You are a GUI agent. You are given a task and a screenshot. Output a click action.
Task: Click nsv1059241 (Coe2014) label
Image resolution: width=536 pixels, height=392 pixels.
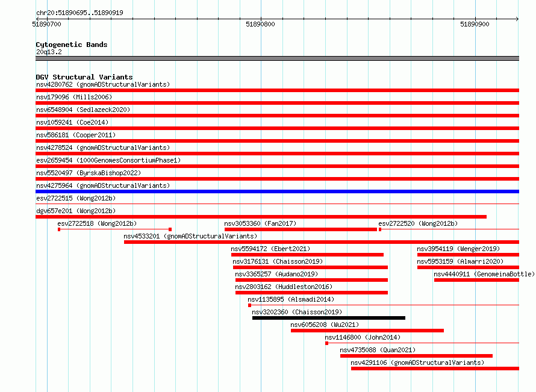point(72,122)
